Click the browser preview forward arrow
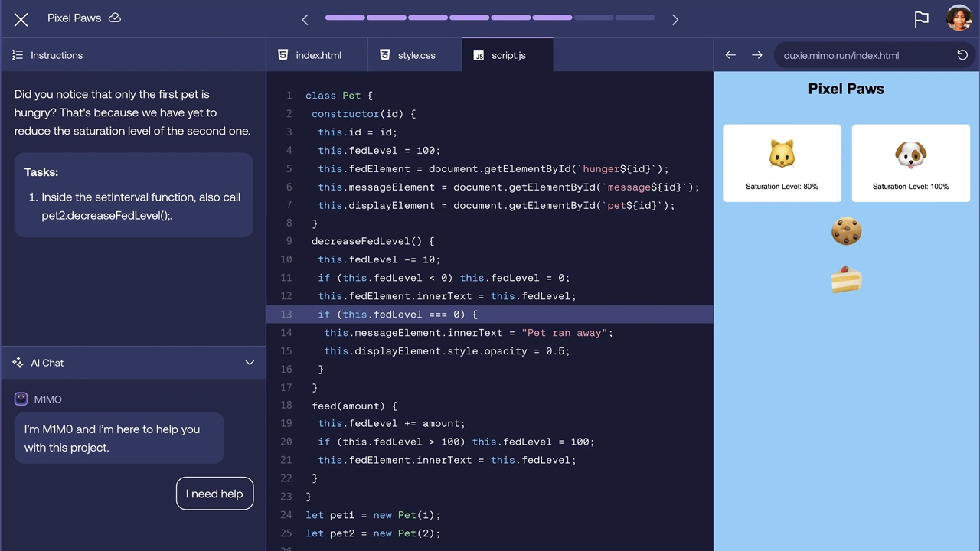 (756, 55)
